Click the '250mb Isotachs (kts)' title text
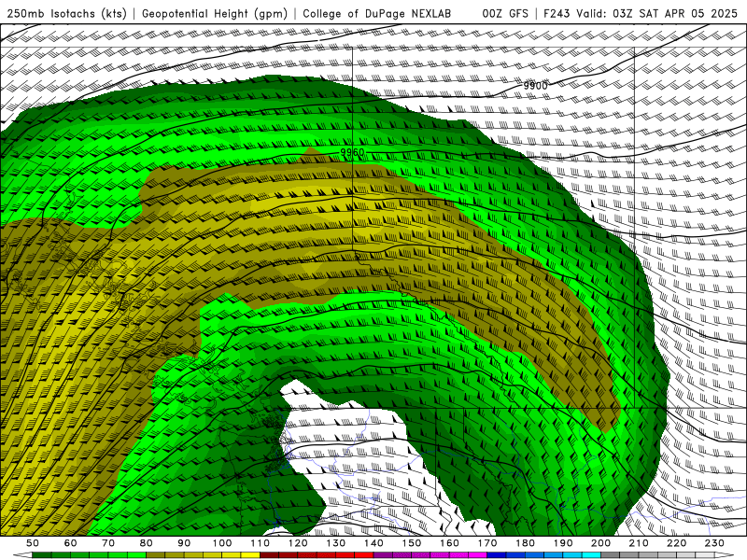The image size is (747, 560). pyautogui.click(x=66, y=13)
